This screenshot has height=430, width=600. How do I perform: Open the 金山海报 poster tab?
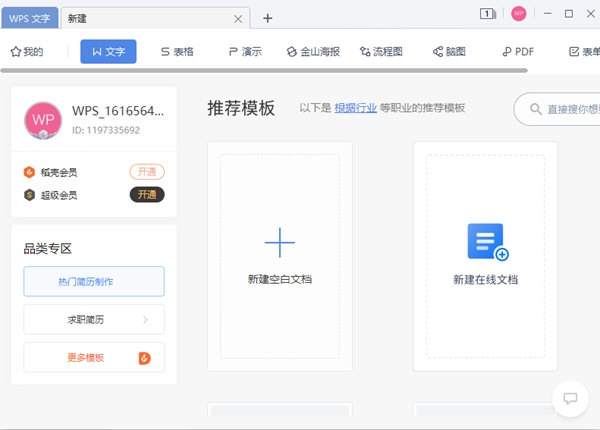pyautogui.click(x=313, y=52)
